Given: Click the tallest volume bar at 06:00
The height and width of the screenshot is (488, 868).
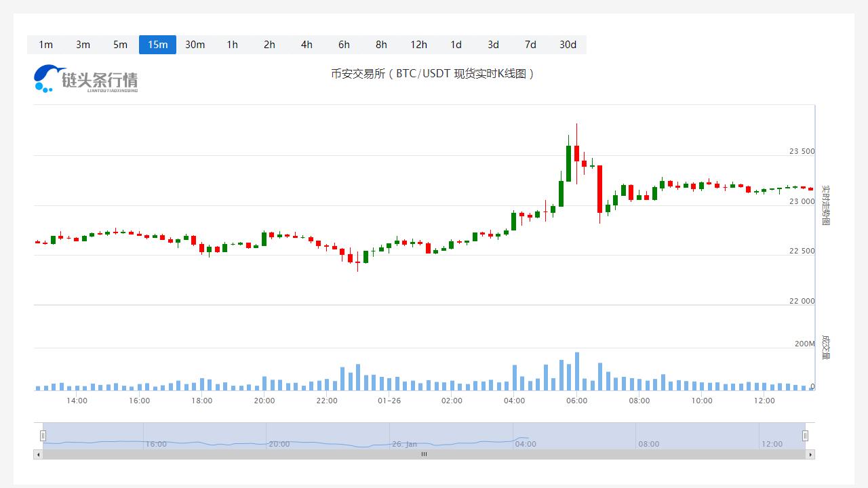Looking at the screenshot, I should 577,371.
